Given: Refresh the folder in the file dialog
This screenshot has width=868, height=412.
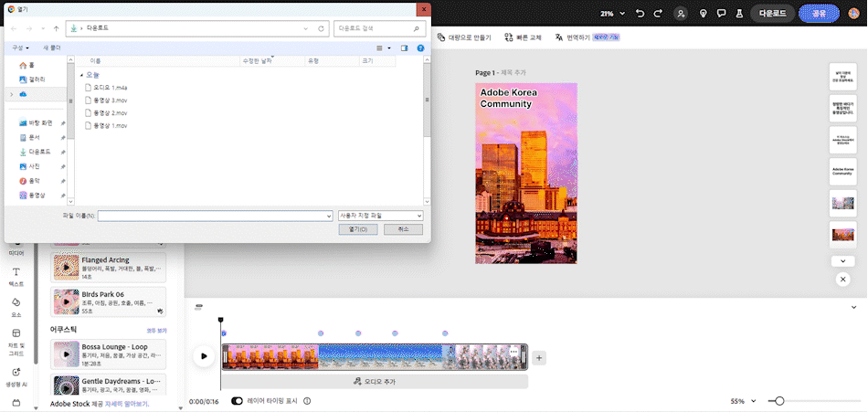Looking at the screenshot, I should click(321, 28).
